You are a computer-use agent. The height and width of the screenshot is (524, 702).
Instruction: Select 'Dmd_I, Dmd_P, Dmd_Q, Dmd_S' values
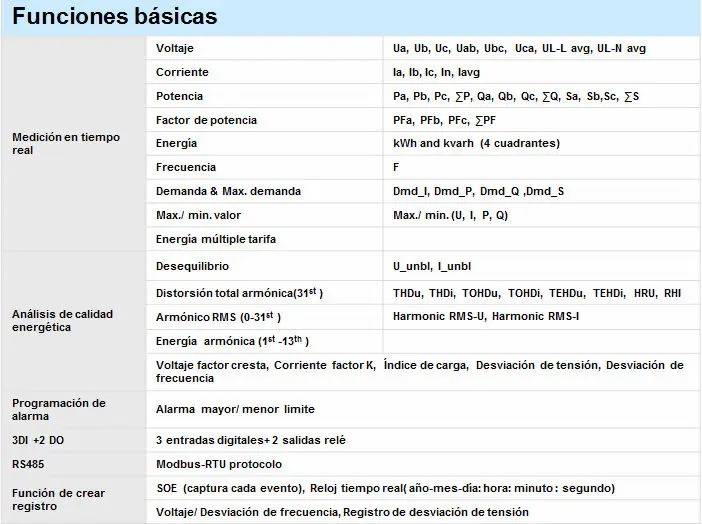click(478, 191)
